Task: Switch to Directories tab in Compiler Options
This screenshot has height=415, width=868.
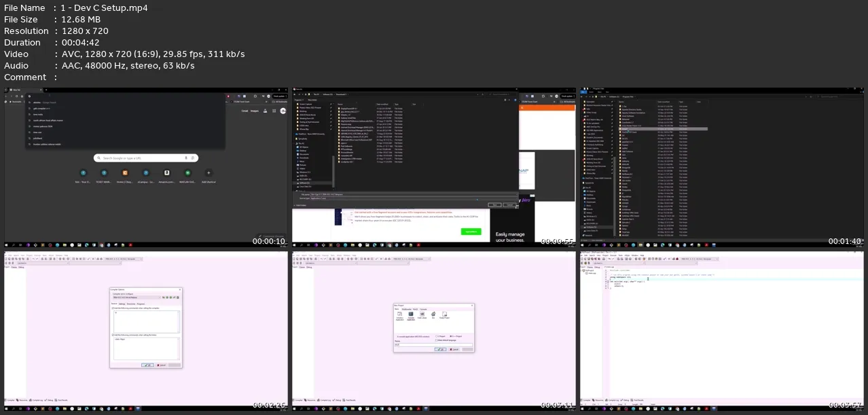Action: click(132, 304)
